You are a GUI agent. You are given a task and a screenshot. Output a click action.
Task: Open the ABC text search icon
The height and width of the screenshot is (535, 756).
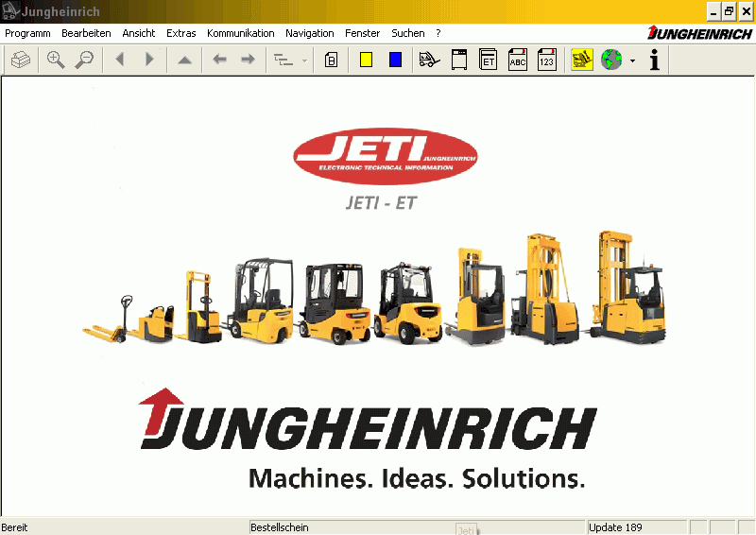pos(518,60)
